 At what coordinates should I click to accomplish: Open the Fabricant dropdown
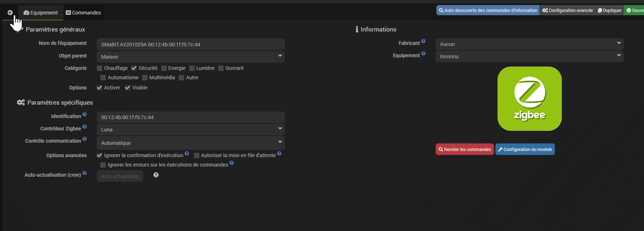point(529,44)
